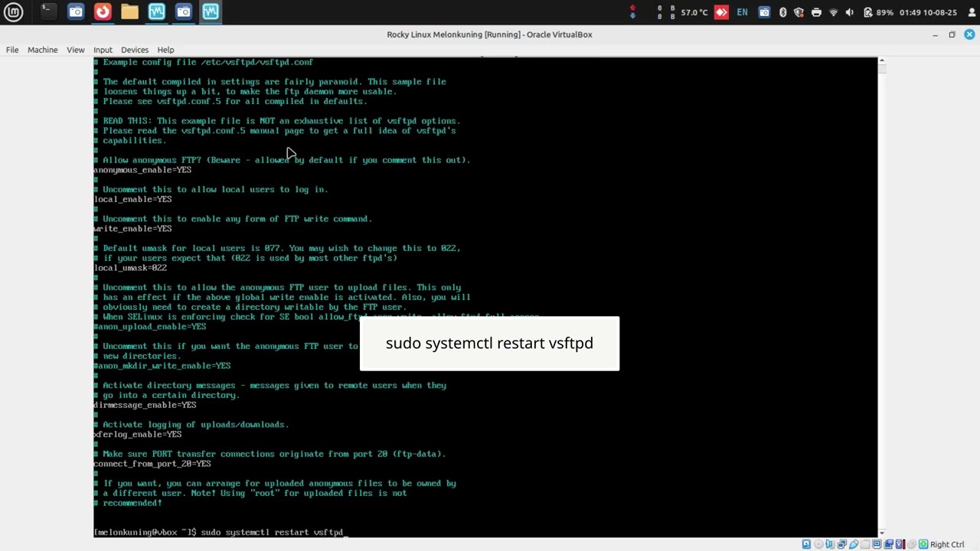980x551 pixels.
Task: Click the line local_enable=YES
Action: click(132, 199)
